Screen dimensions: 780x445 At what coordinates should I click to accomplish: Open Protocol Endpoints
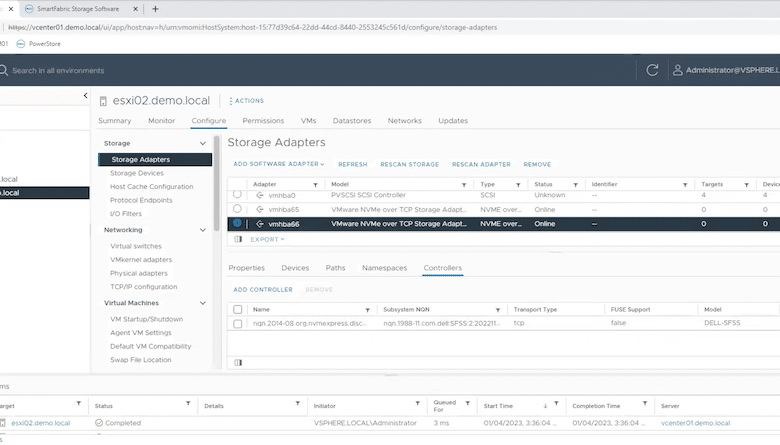coord(141,200)
